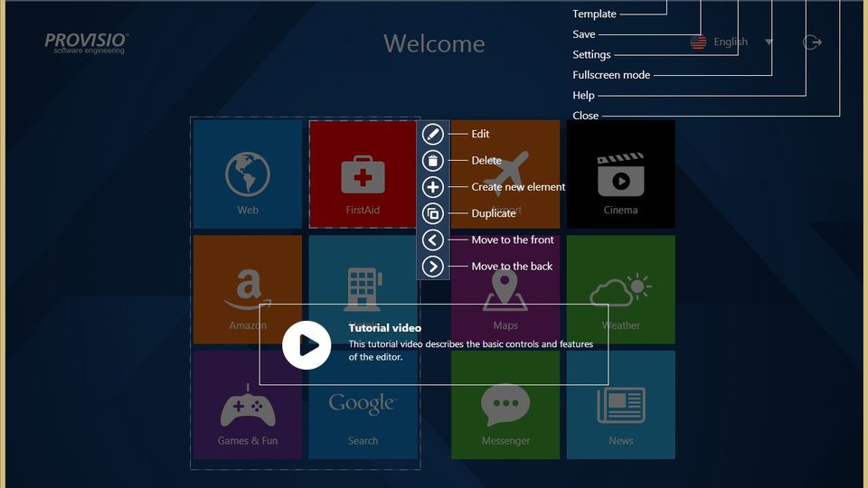Play the Tutorial video
868x488 pixels.
[307, 345]
